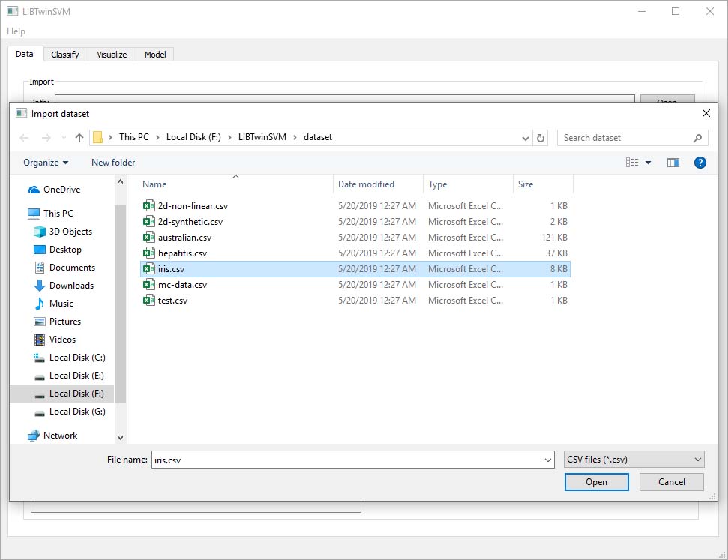This screenshot has width=728, height=560.
Task: Click the Excel icon of mc-data.csv
Action: coord(148,285)
